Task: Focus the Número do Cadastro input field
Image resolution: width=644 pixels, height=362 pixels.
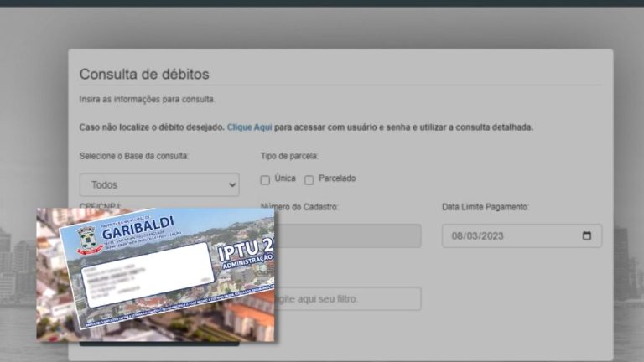Action: [347, 235]
